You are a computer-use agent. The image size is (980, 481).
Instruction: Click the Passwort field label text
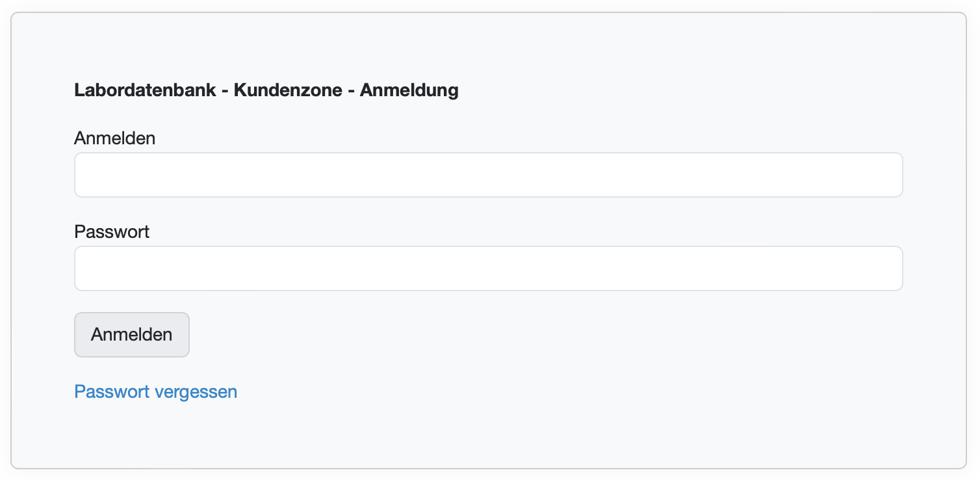click(x=112, y=231)
